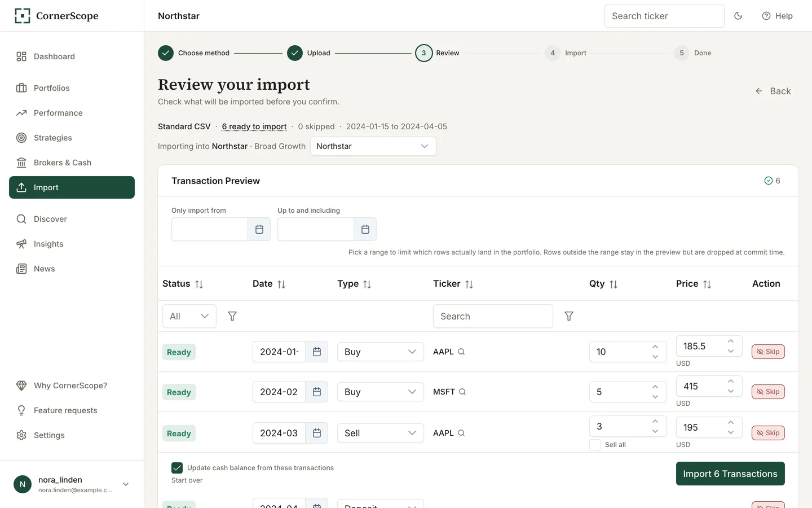
Task: Open the Sell type dropdown
Action: 381,433
